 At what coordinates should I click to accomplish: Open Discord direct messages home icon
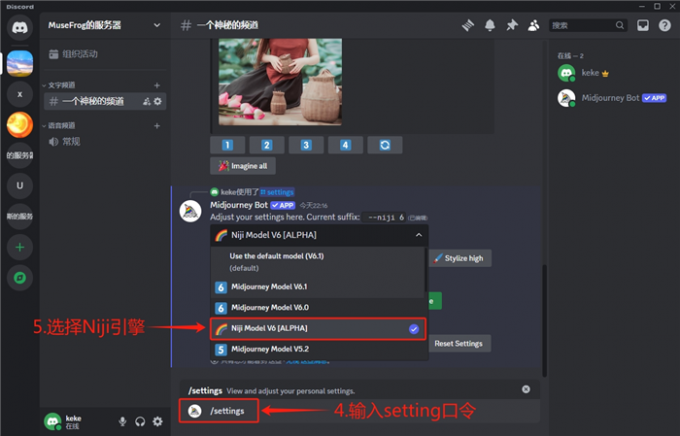coord(20,27)
